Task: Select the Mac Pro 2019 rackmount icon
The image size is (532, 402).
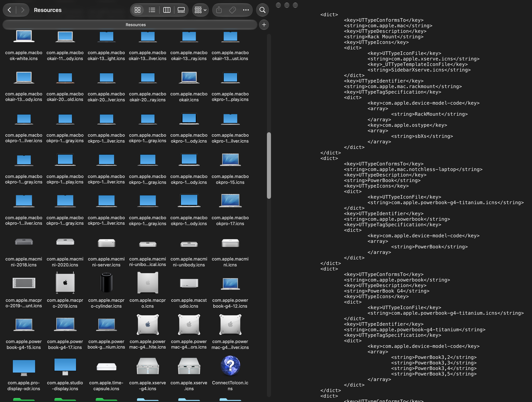Action: (24, 283)
